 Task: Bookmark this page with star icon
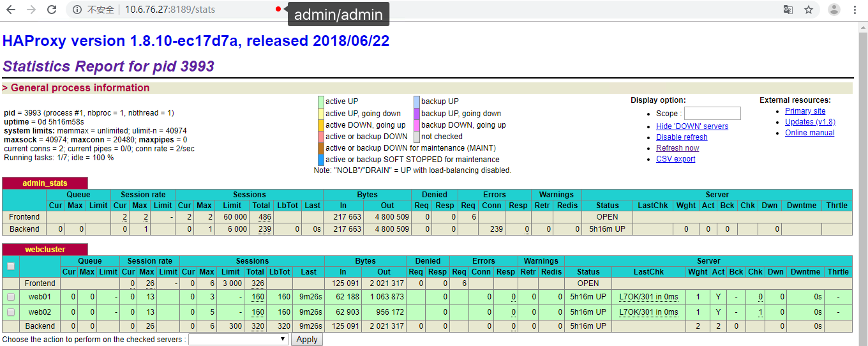809,10
